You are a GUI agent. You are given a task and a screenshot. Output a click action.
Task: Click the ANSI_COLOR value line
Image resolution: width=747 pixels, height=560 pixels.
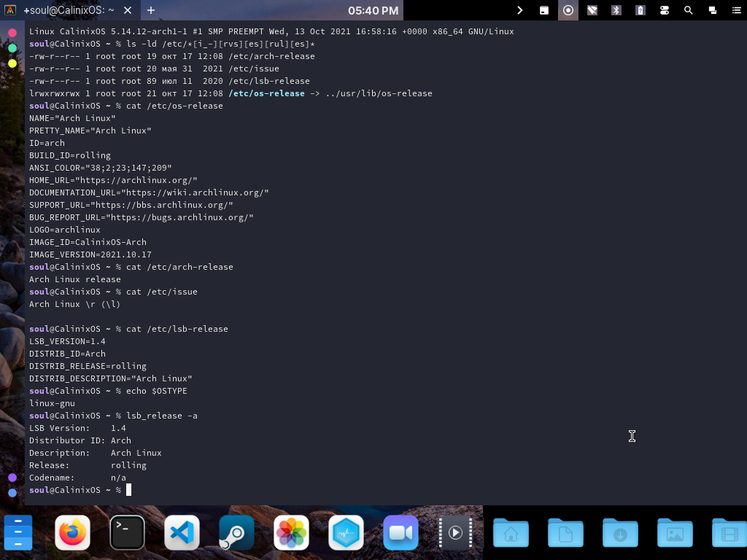point(100,168)
